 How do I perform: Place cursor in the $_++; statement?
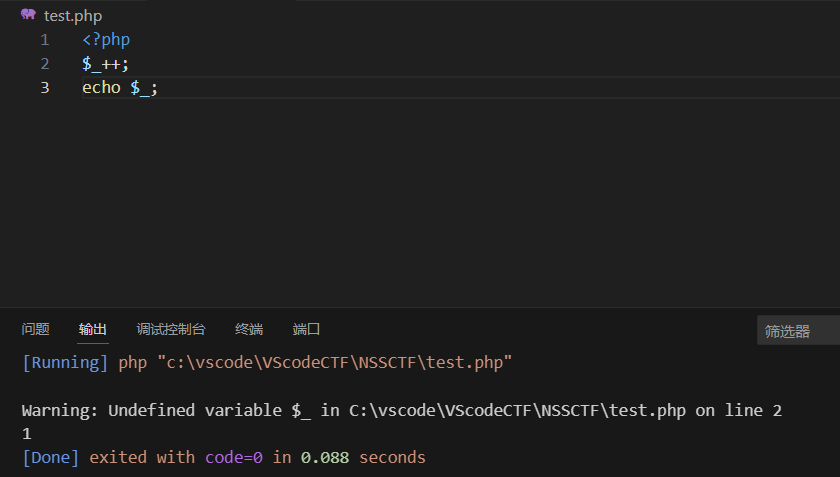106,64
